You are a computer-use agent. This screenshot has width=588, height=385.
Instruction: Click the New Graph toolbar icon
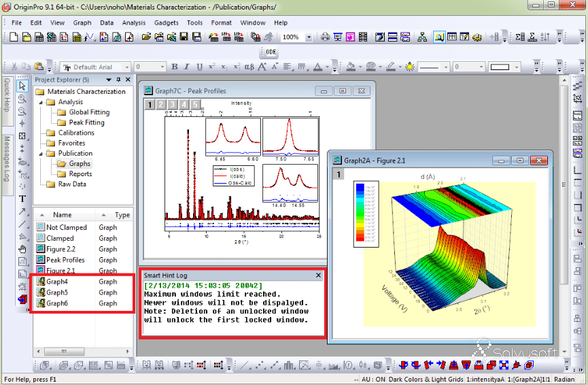click(x=64, y=37)
